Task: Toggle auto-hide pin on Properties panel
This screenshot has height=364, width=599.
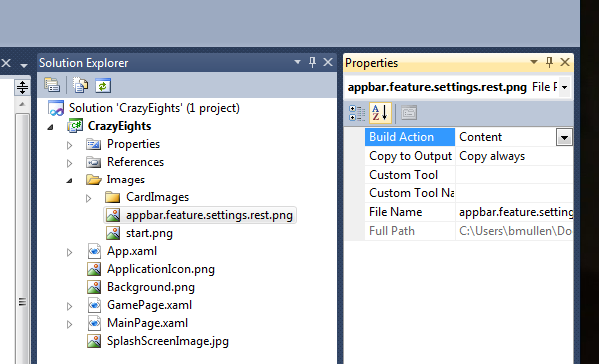Action: (549, 62)
